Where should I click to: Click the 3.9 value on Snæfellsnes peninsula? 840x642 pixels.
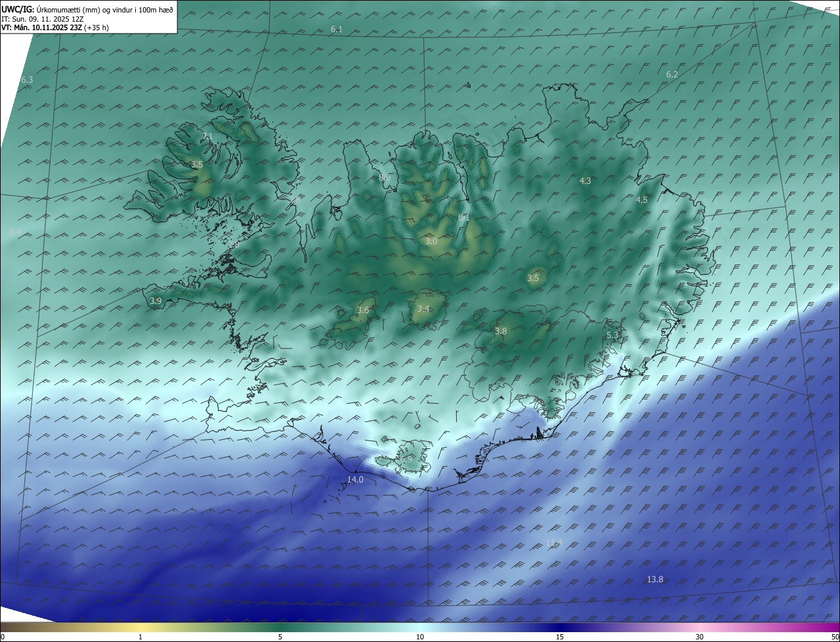point(156,301)
